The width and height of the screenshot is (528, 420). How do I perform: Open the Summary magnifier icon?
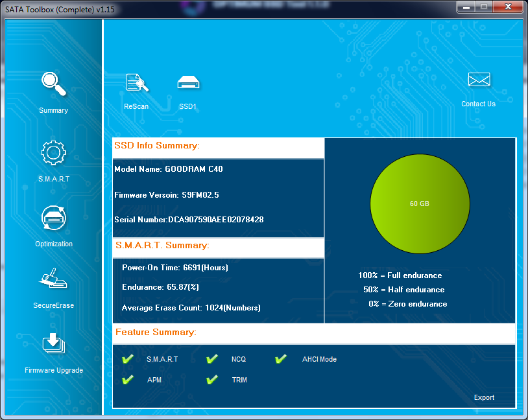[54, 84]
